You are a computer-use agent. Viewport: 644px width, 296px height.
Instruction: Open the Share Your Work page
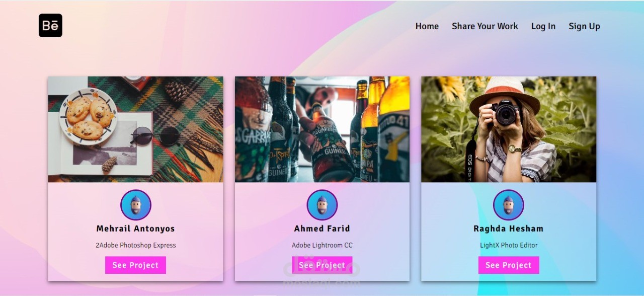pos(485,26)
